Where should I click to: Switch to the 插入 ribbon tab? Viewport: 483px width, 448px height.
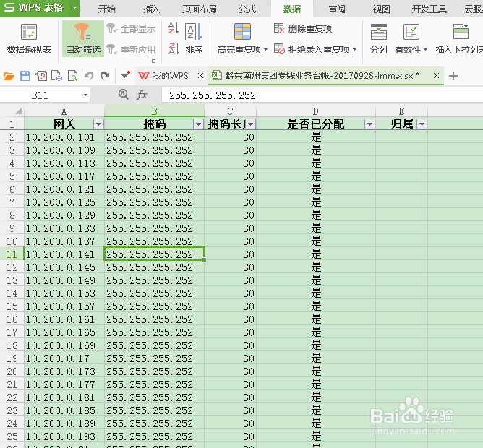click(x=152, y=9)
